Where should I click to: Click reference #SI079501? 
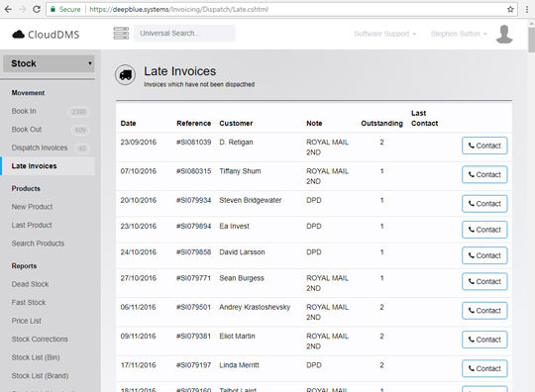194,307
